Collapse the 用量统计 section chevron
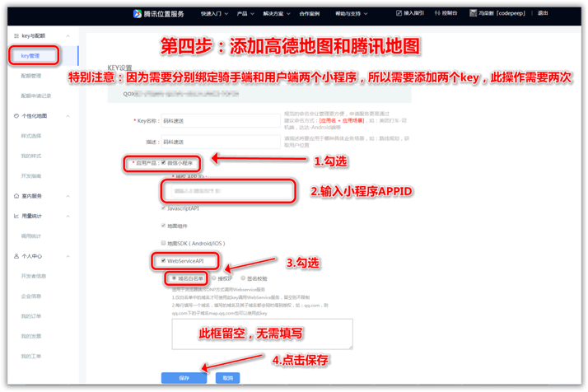 [68, 216]
